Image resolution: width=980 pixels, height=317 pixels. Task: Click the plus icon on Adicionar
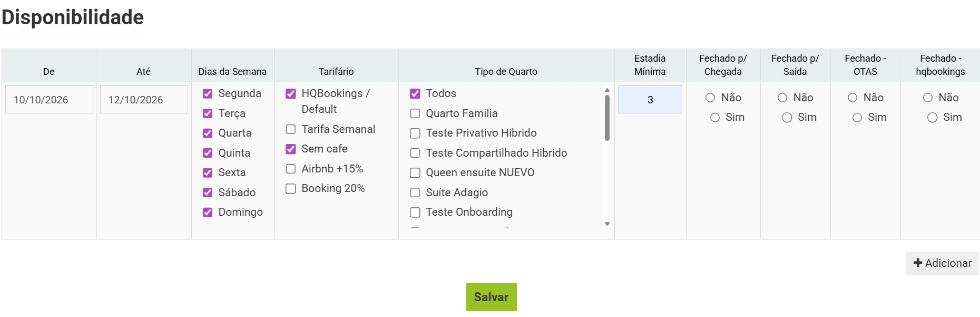click(918, 263)
